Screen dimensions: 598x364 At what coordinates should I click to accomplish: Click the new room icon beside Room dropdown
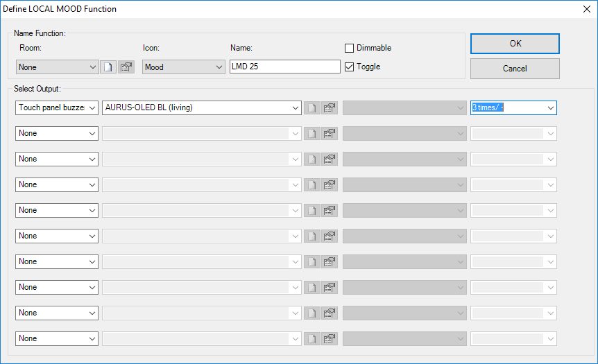point(108,67)
